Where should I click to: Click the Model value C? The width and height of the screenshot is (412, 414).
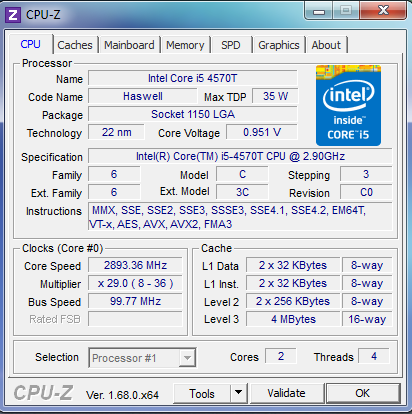(x=242, y=174)
